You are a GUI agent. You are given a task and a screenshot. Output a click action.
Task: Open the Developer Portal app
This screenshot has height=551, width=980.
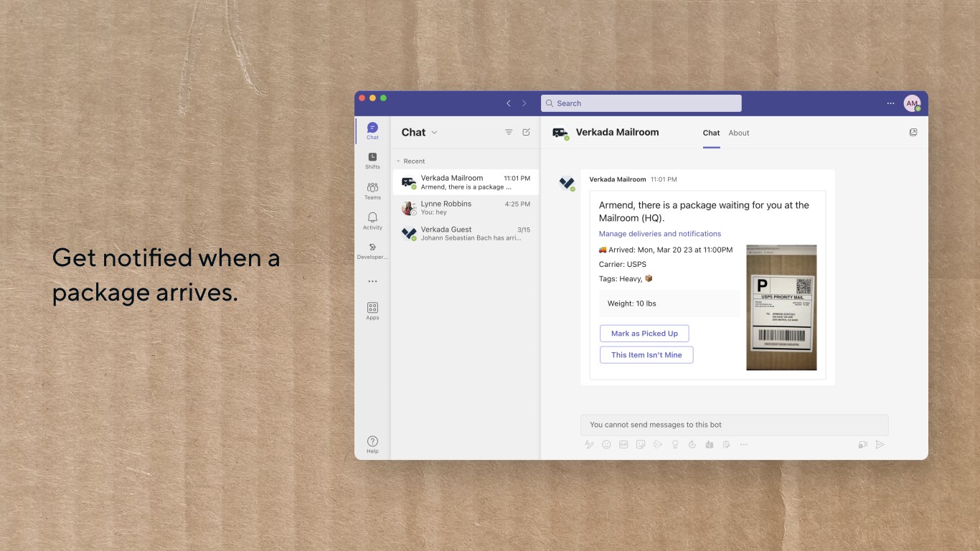point(372,251)
